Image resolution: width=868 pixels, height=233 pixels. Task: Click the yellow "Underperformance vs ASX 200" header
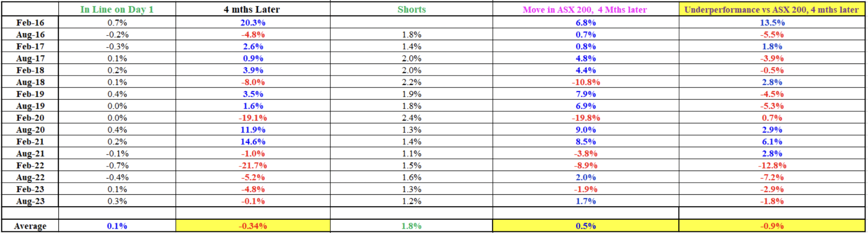click(771, 9)
